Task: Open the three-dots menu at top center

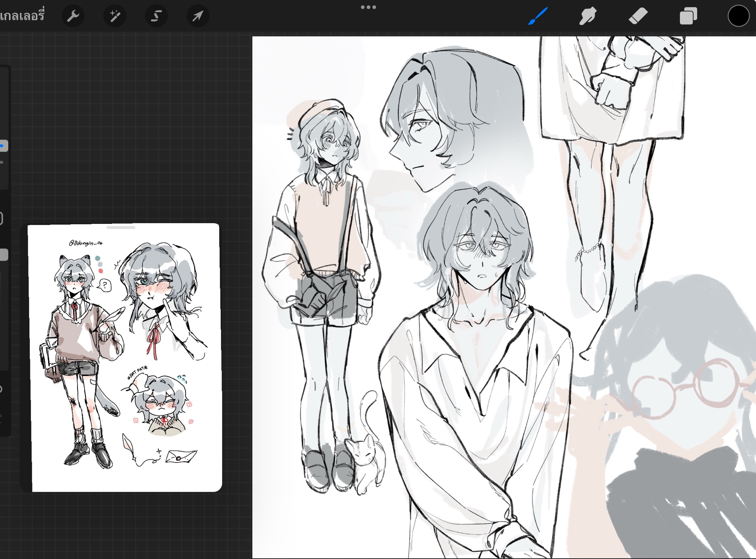Action: pos(368,7)
